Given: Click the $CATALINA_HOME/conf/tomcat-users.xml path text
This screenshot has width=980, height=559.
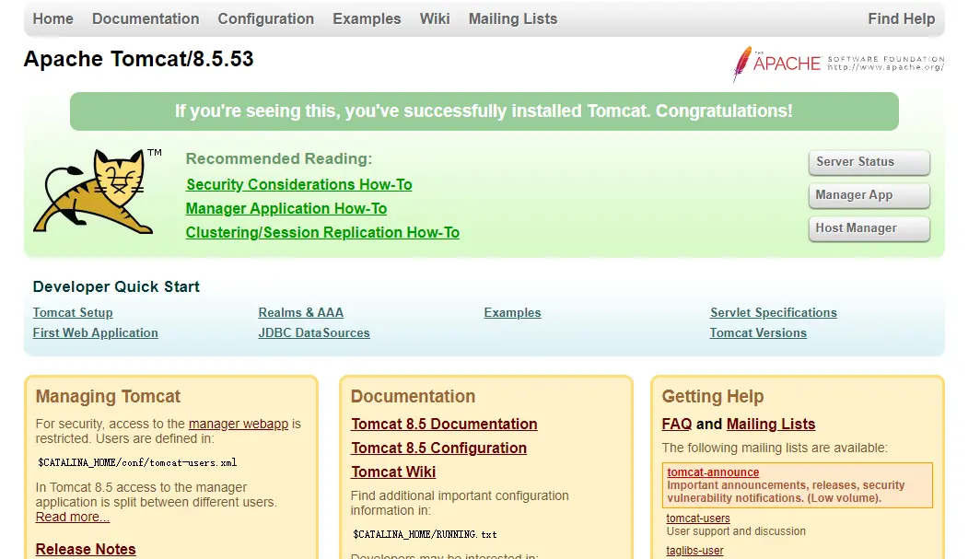Looking at the screenshot, I should point(137,463).
